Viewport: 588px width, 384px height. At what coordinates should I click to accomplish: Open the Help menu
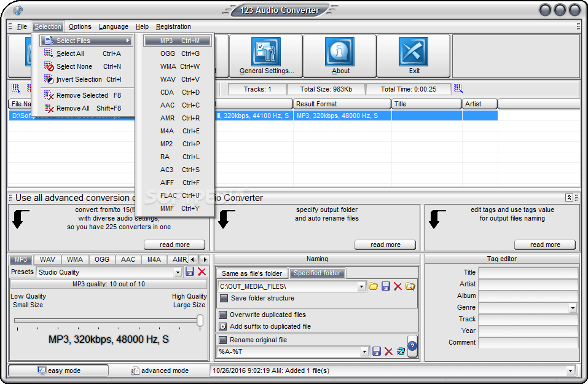click(x=142, y=26)
